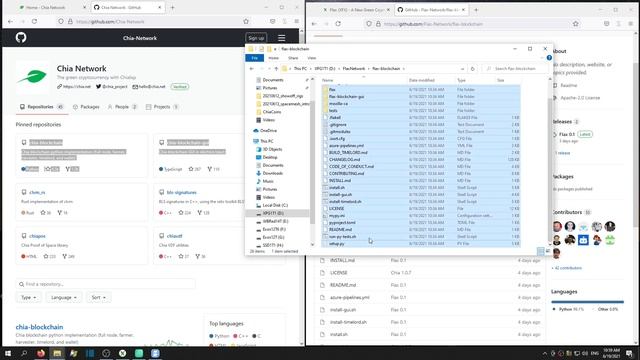This screenshot has width=640, height=360.
Task: Click the Languages bar on Flax repo
Action: (x=587, y=302)
